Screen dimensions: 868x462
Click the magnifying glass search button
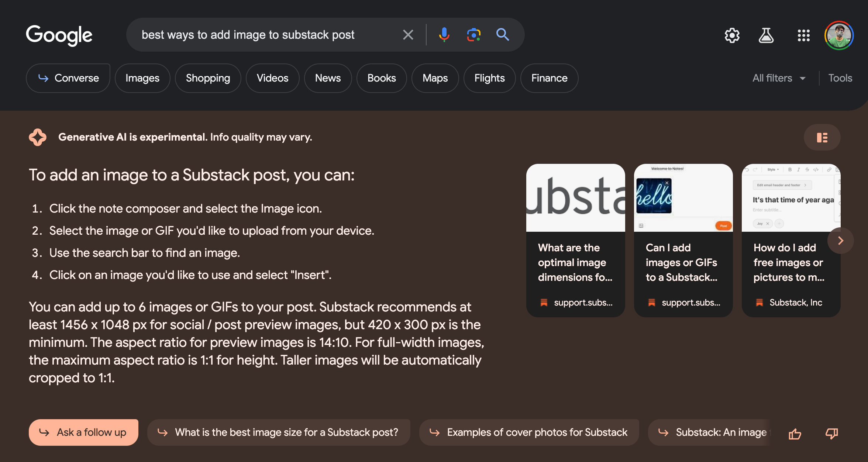[x=503, y=35]
